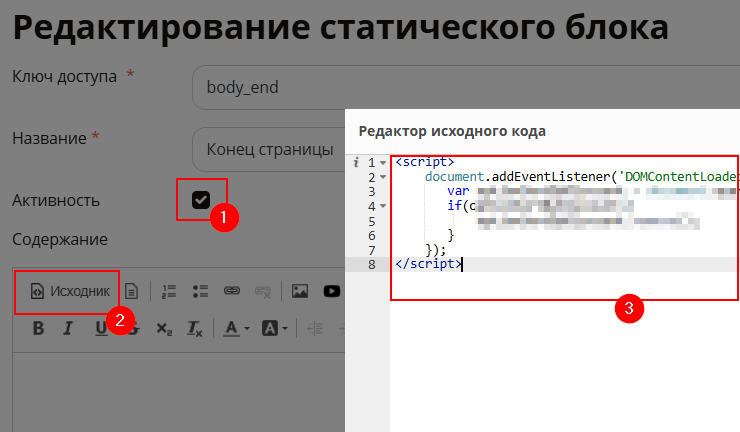Open the Исходник source code view
740x432 pixels.
[70, 291]
